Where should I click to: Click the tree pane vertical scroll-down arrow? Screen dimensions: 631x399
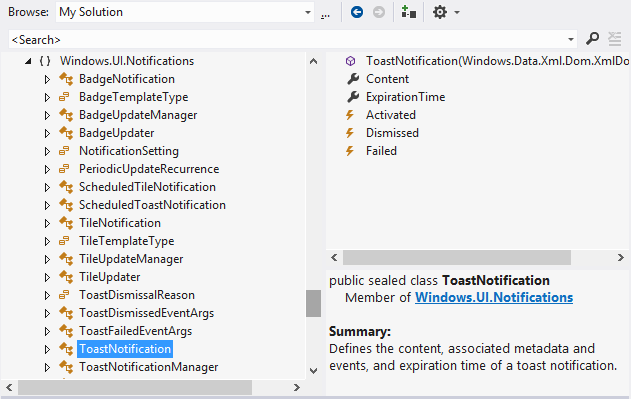[x=313, y=371]
